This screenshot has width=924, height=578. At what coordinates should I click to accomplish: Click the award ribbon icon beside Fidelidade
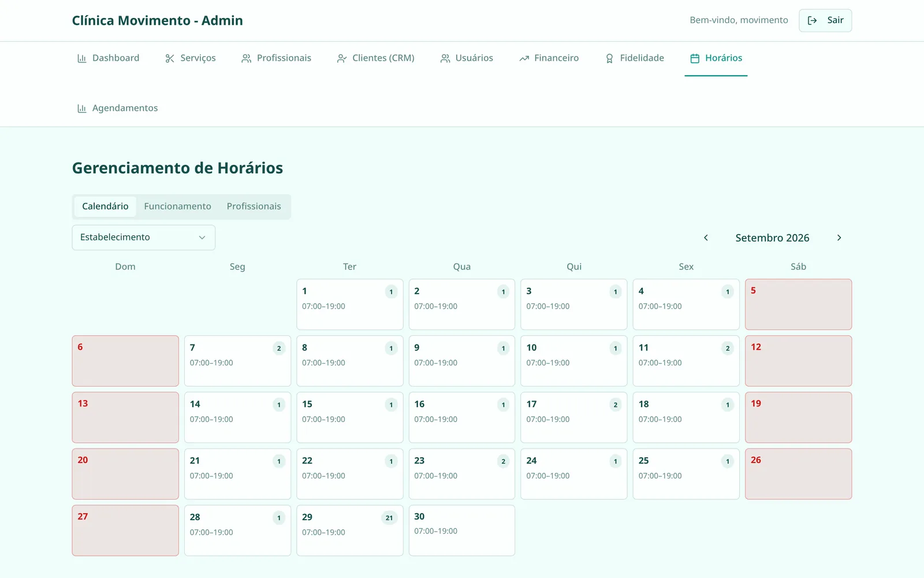(610, 58)
